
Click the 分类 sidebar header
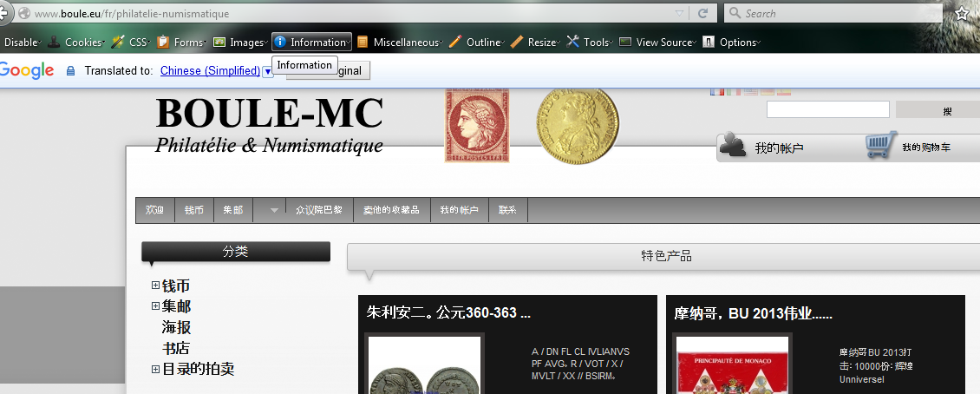(x=236, y=252)
